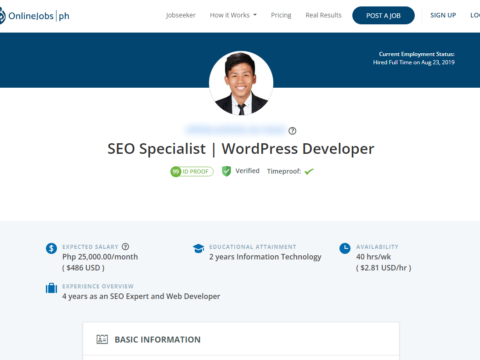Click the BASIC INFORMATION heading
480x360 pixels.
(x=158, y=340)
